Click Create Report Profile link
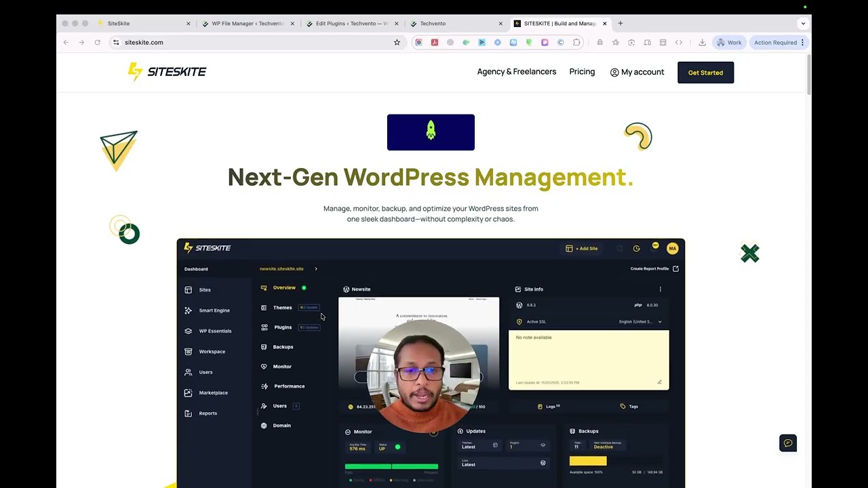868x488 pixels. click(654, 269)
